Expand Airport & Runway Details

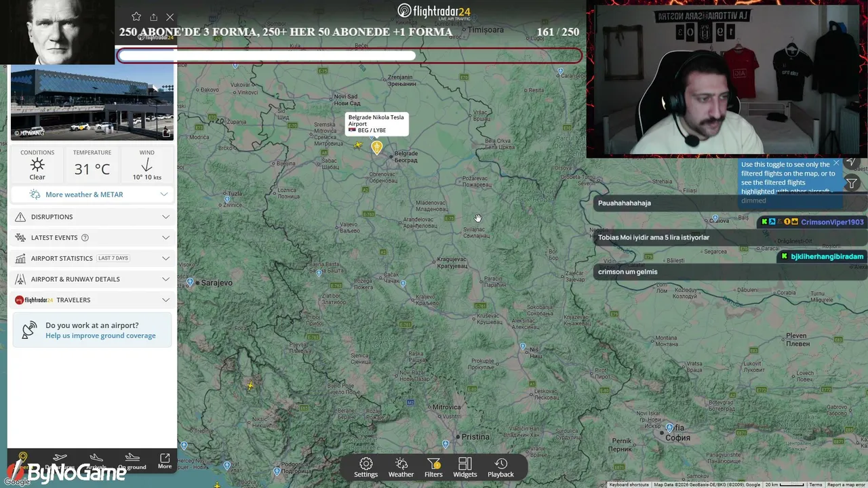click(x=92, y=279)
